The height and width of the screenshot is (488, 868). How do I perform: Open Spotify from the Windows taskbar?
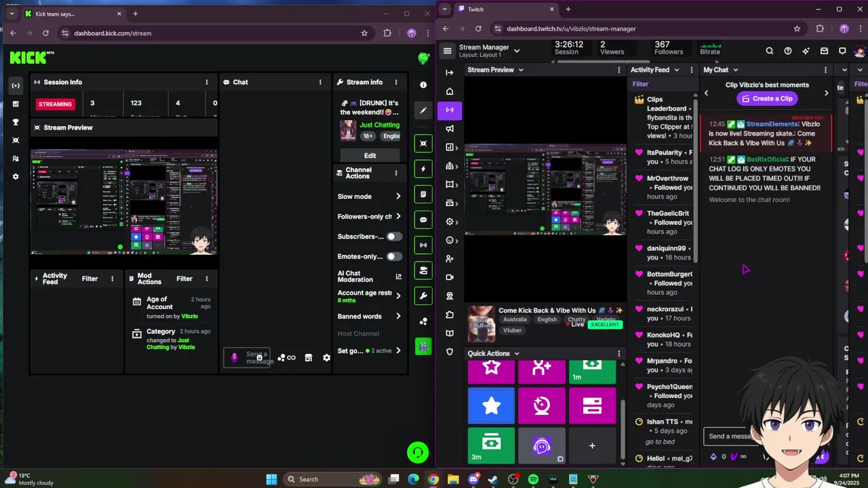[533, 479]
